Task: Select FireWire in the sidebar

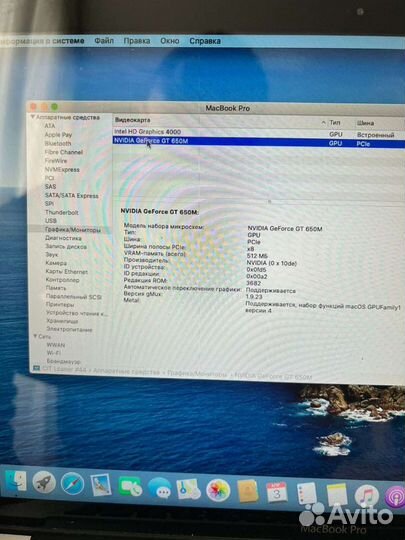Action: point(56,160)
